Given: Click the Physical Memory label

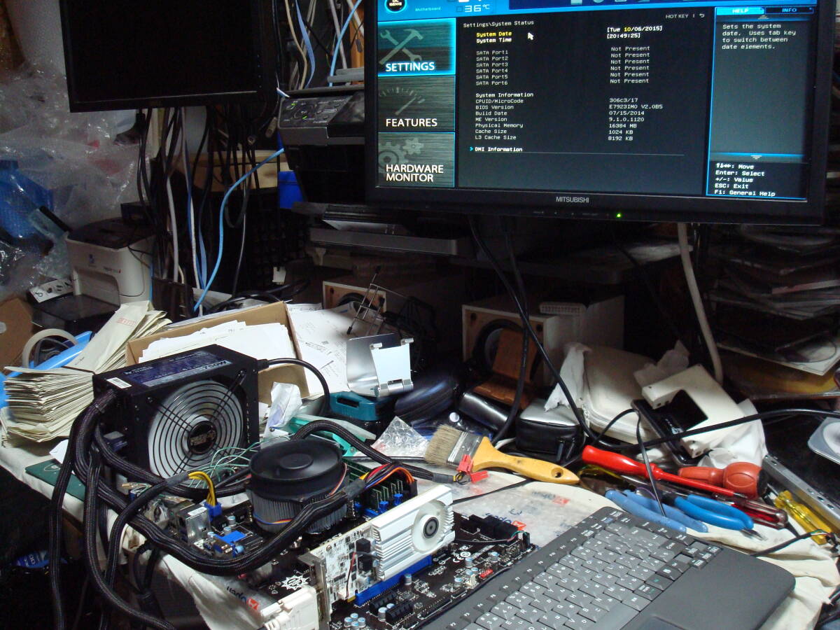Looking at the screenshot, I should pos(498,126).
